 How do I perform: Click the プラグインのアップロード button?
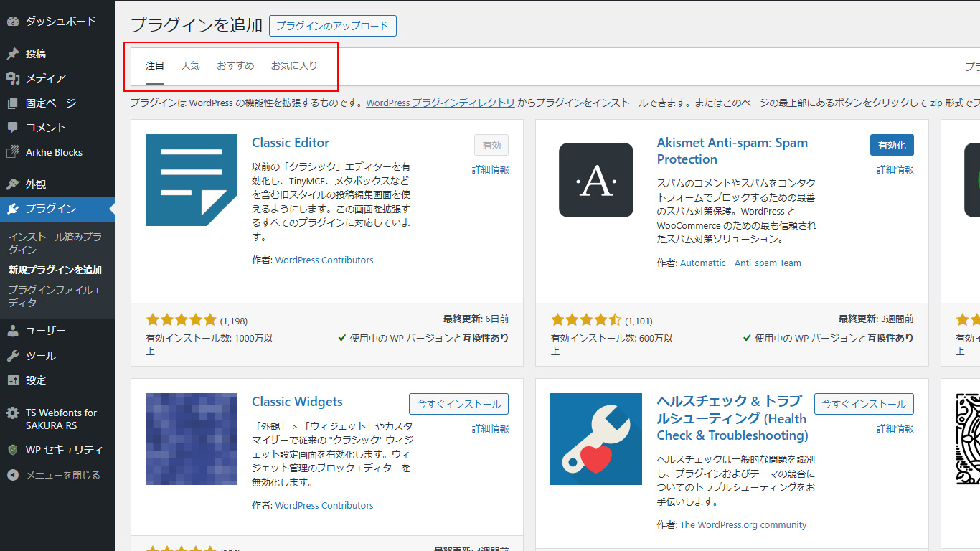click(x=333, y=26)
